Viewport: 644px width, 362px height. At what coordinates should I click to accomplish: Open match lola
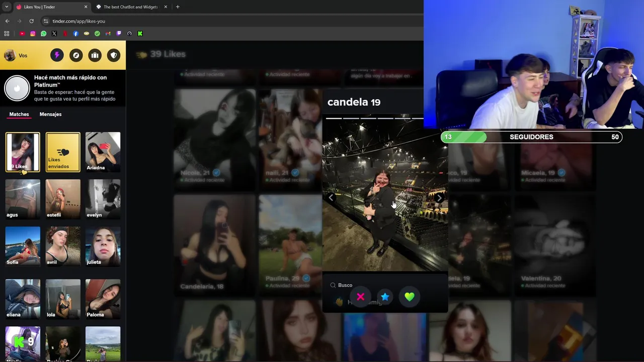point(63,299)
